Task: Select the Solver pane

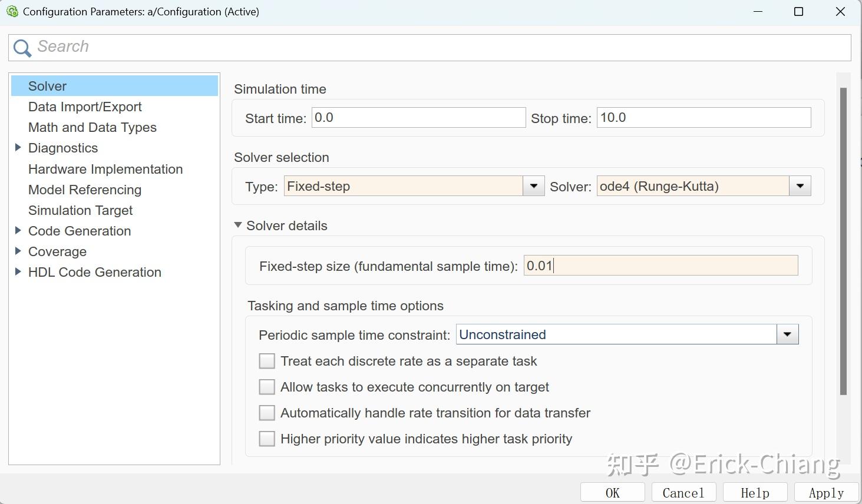Action: tap(114, 86)
